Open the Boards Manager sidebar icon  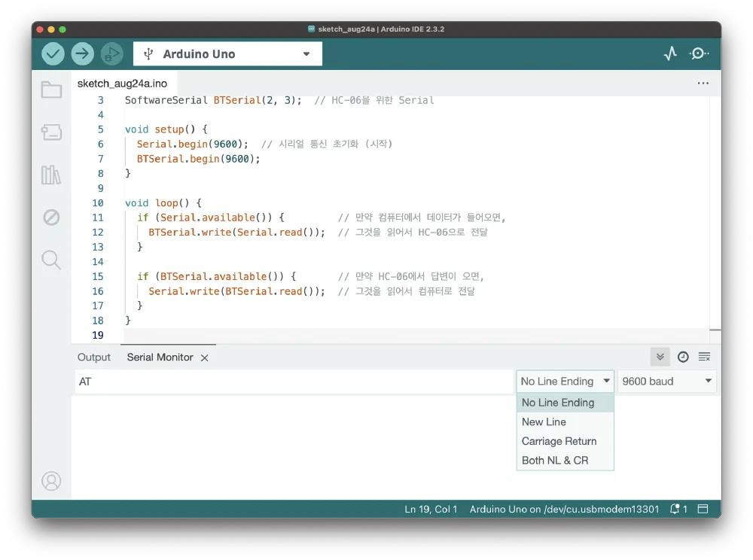tap(51, 133)
